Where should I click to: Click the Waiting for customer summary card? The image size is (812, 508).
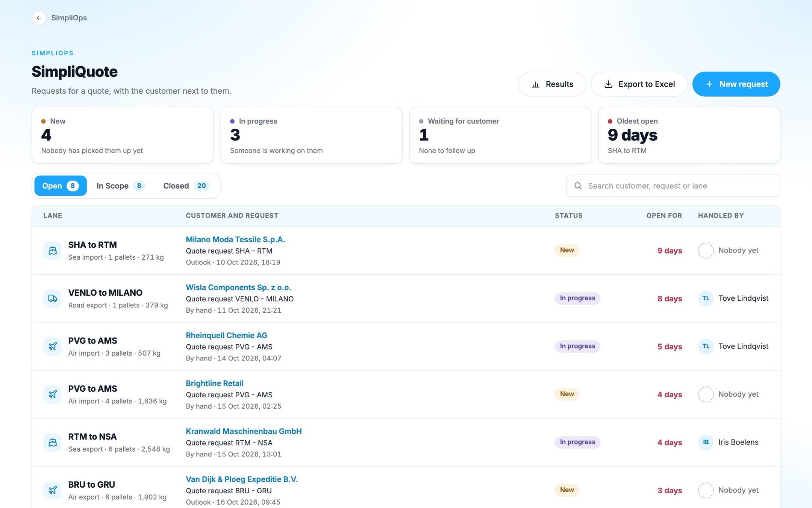[500, 135]
